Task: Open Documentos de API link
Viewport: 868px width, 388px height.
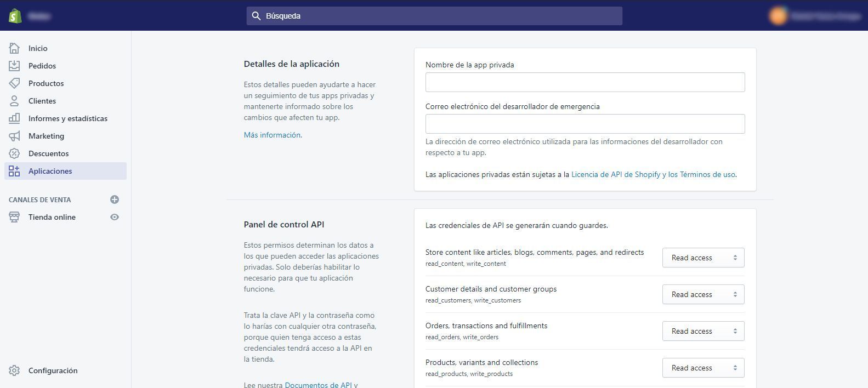Action: pyautogui.click(x=318, y=385)
